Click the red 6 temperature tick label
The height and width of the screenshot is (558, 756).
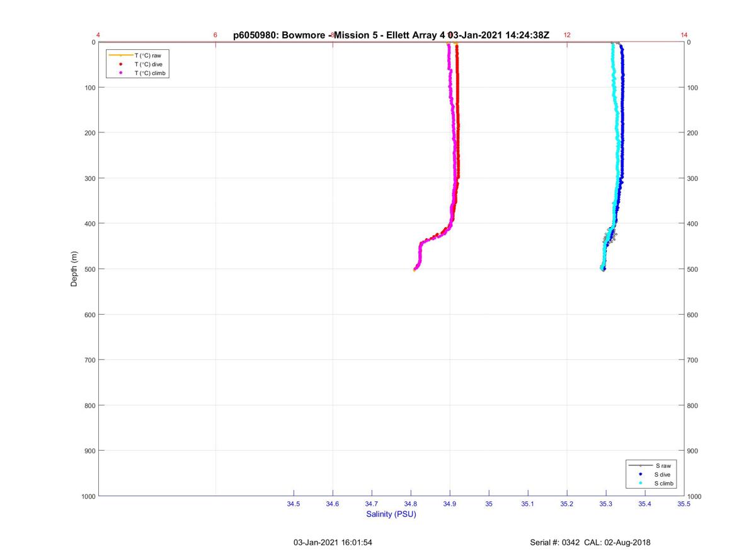pos(215,35)
